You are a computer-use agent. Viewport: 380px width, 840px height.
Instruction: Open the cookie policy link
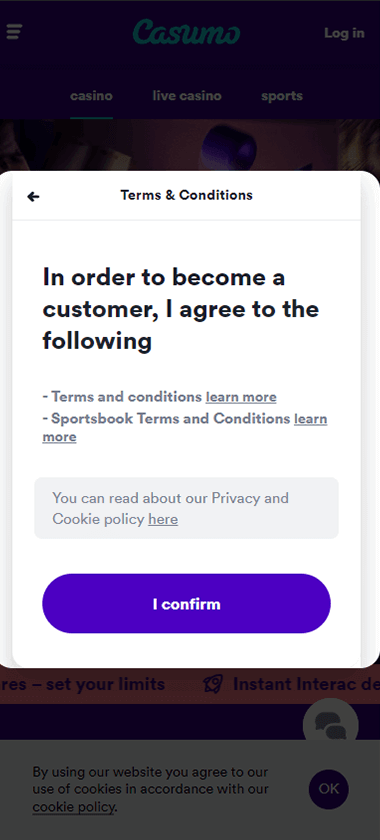pyautogui.click(x=73, y=807)
